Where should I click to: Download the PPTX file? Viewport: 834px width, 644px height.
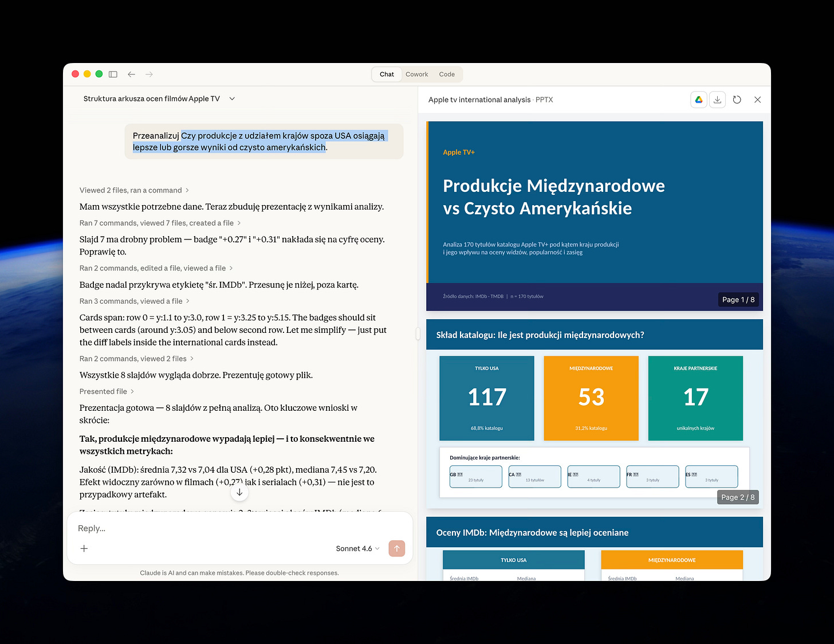[717, 100]
